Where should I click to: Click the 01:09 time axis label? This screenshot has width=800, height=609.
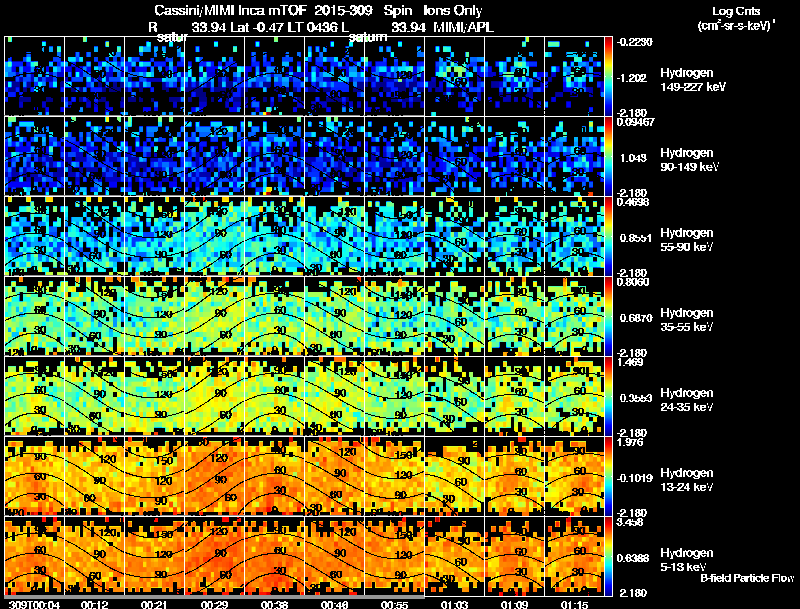click(x=514, y=604)
